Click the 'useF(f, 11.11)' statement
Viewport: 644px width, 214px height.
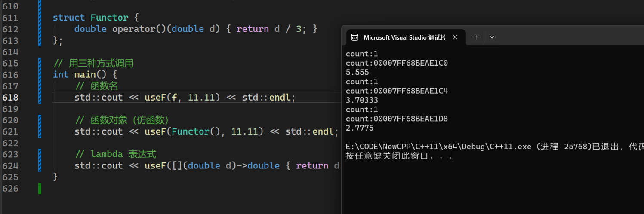click(x=185, y=98)
